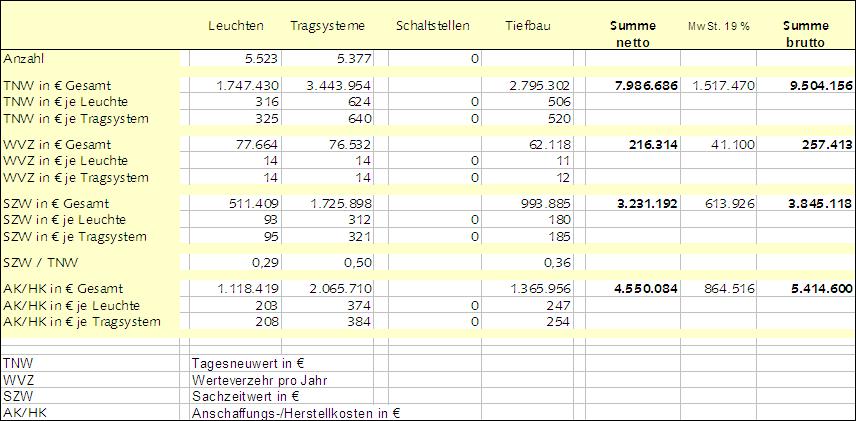The height and width of the screenshot is (421, 856).
Task: Select cell with value 520
Action: (x=558, y=118)
